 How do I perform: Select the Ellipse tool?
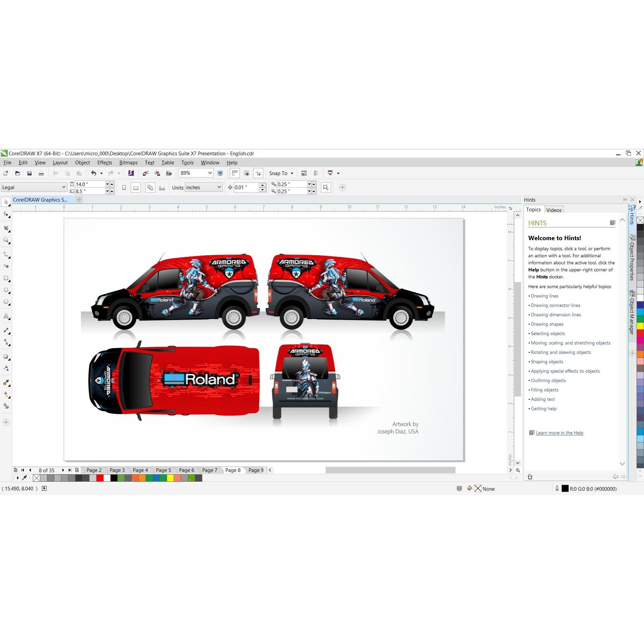click(6, 290)
